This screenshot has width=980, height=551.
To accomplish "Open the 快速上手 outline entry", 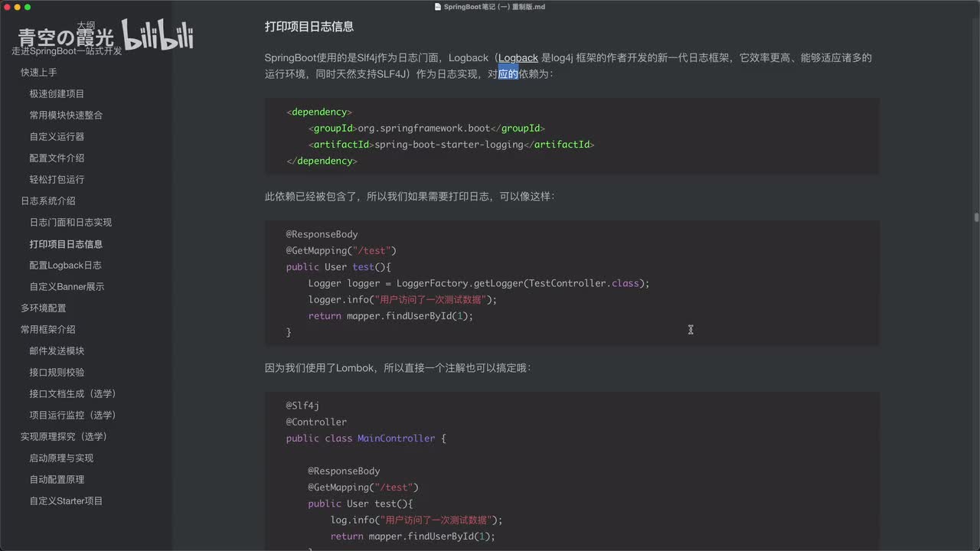I will click(x=38, y=72).
